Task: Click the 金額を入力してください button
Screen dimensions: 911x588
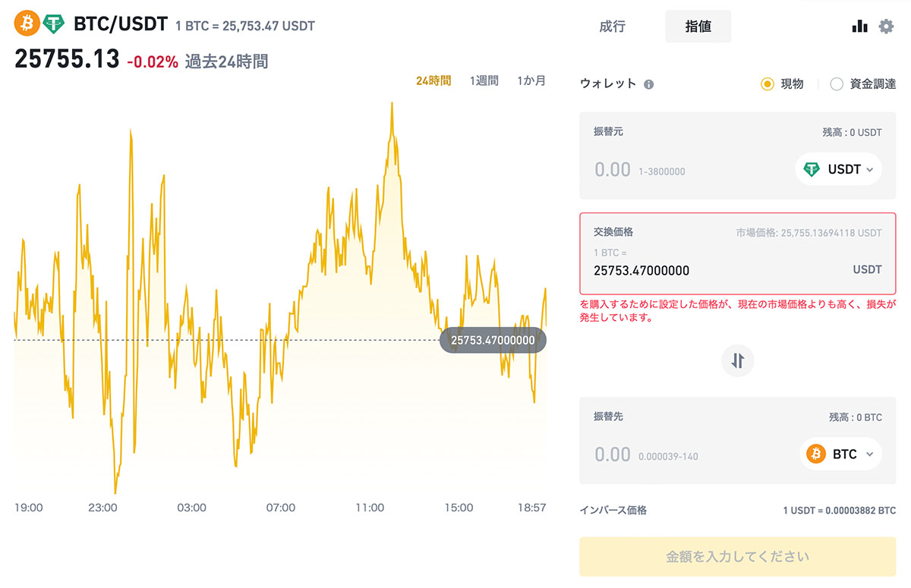Action: tap(738, 557)
